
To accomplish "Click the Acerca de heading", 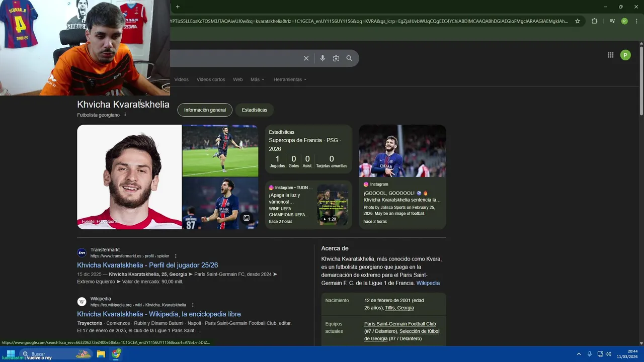I will [x=335, y=248].
